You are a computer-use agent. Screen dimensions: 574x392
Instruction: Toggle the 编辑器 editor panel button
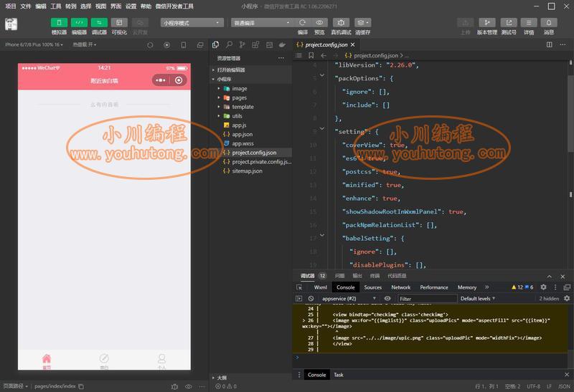pos(79,23)
